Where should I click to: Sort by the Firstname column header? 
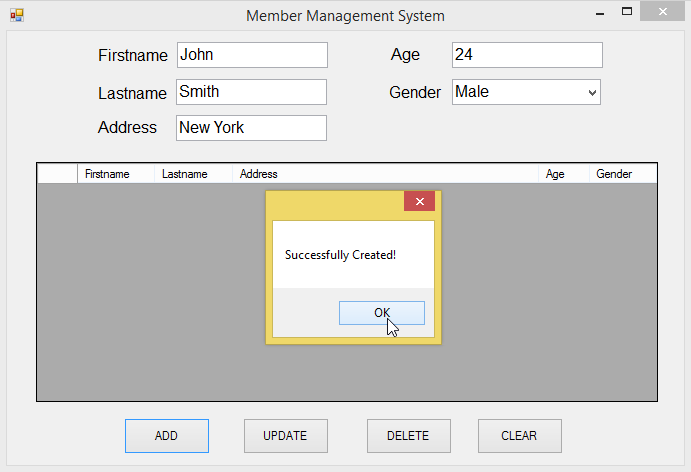point(115,174)
